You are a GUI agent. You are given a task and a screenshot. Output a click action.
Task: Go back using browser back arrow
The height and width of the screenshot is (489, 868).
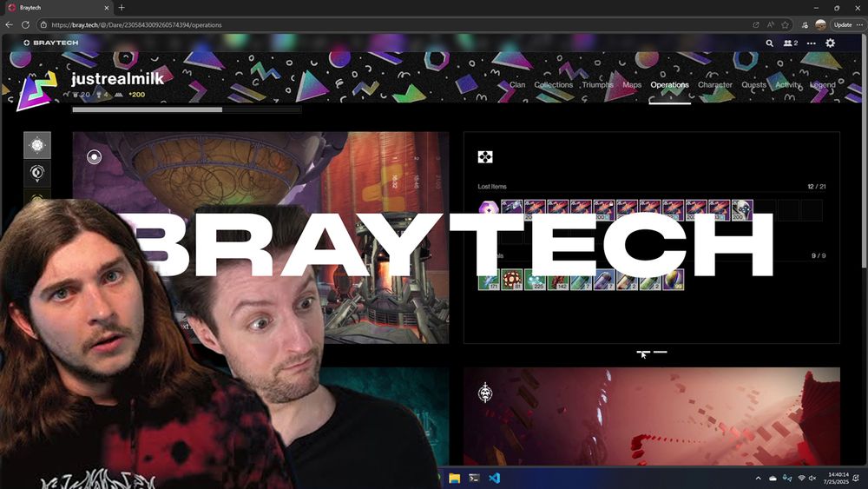[10, 25]
